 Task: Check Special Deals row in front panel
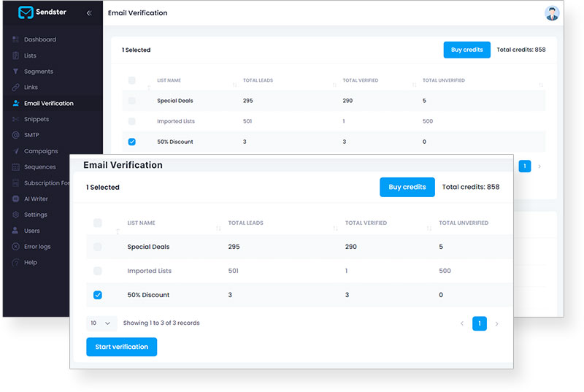(98, 247)
